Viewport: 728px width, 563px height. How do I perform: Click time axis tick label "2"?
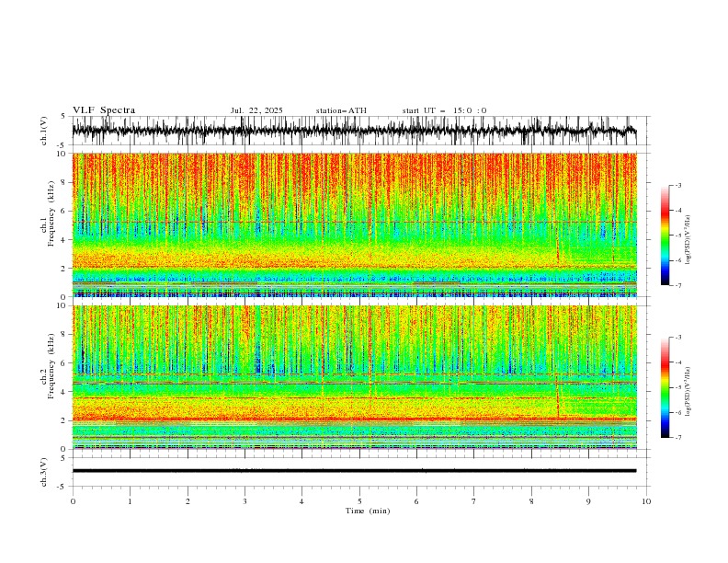click(x=188, y=501)
